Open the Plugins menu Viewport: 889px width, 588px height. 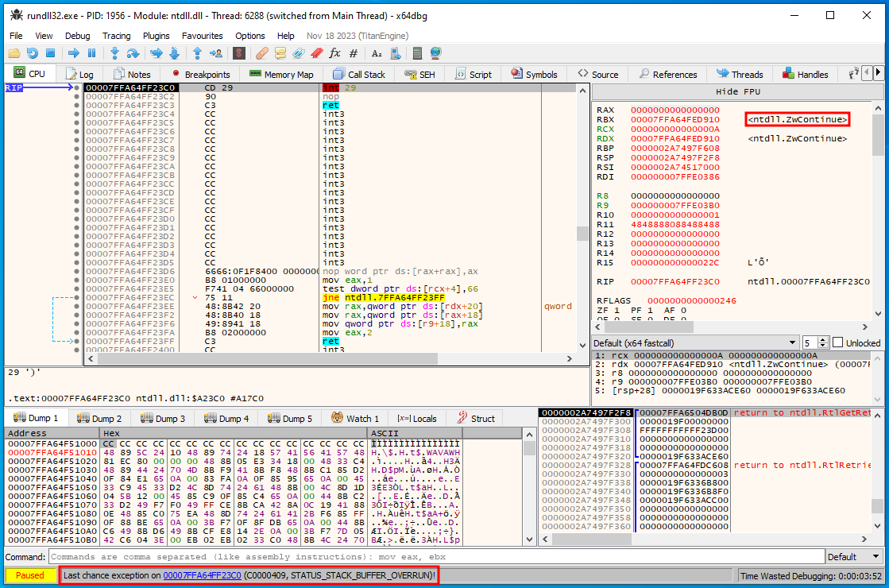(156, 36)
